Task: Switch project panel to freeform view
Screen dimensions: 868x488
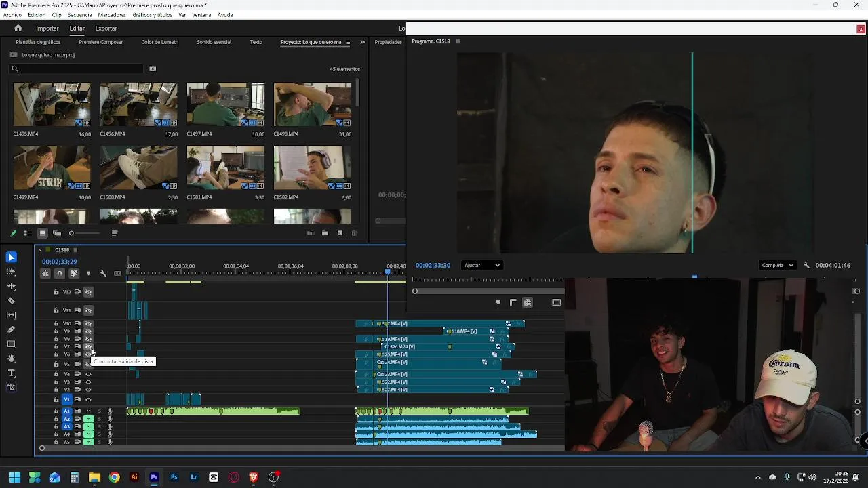Action: (57, 233)
